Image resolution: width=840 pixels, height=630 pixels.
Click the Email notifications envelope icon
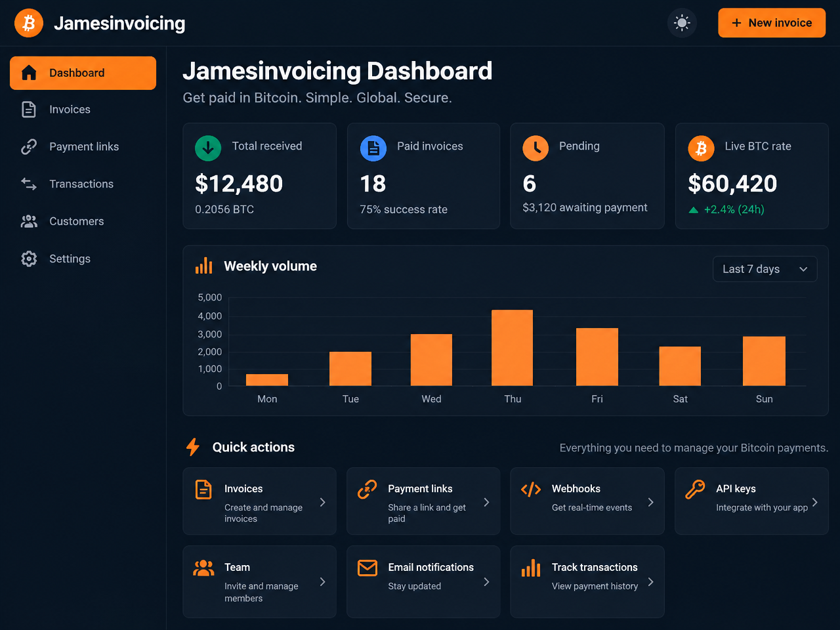(x=367, y=568)
